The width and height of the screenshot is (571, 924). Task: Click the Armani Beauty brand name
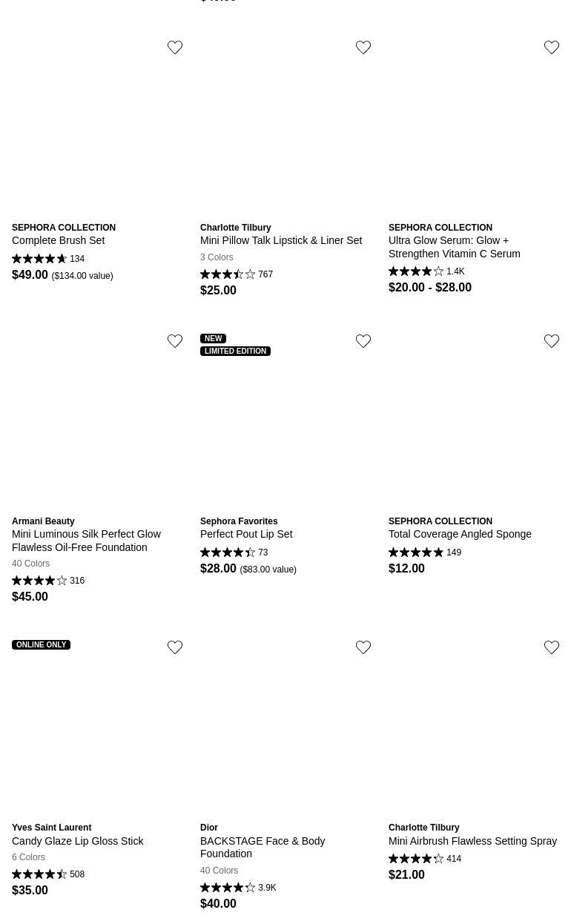pos(43,521)
